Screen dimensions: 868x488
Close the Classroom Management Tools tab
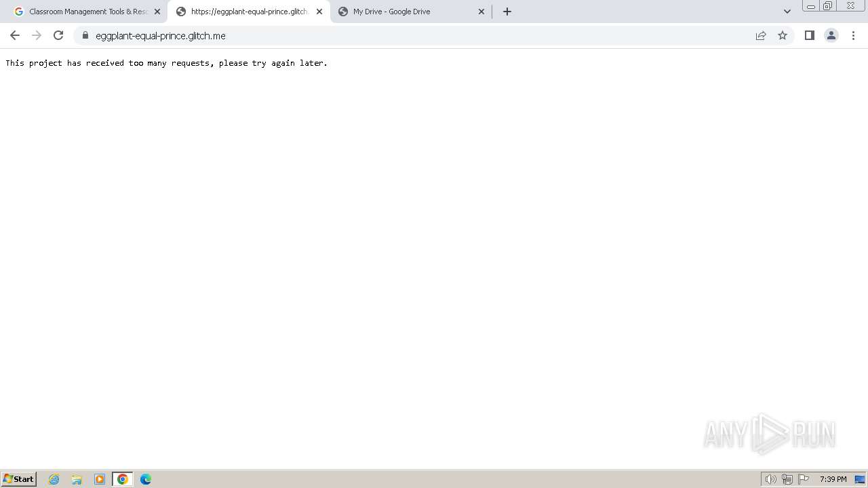tap(157, 12)
